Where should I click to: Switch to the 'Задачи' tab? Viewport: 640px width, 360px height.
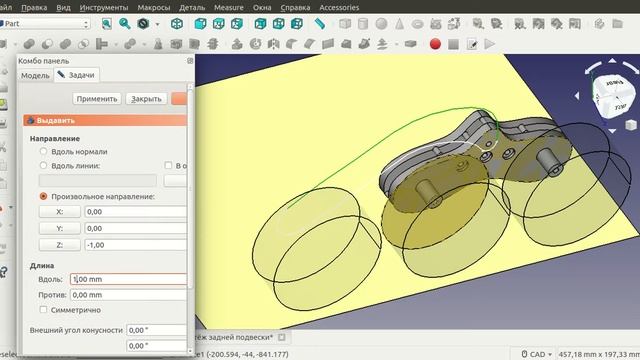77,75
